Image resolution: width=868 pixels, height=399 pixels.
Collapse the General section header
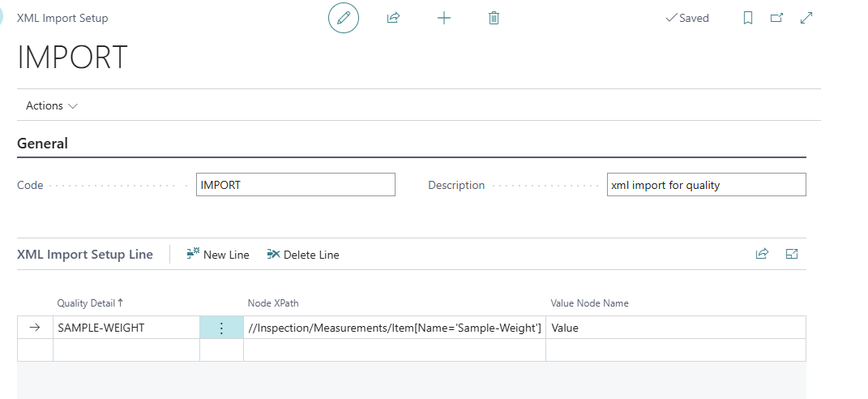point(43,143)
